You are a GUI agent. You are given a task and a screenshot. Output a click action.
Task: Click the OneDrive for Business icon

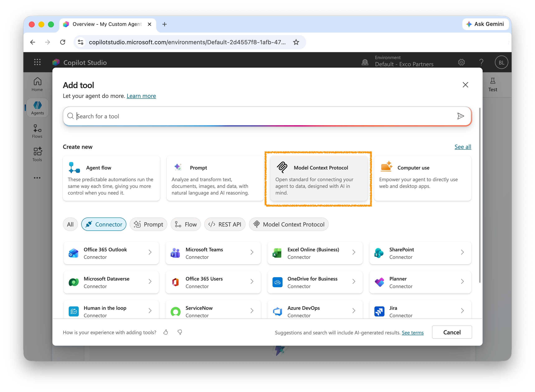click(277, 282)
